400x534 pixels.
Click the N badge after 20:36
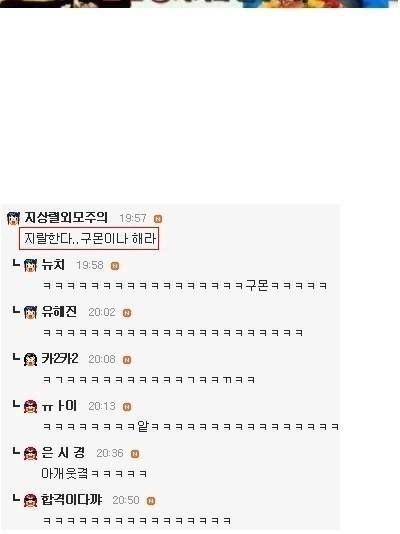(x=135, y=454)
